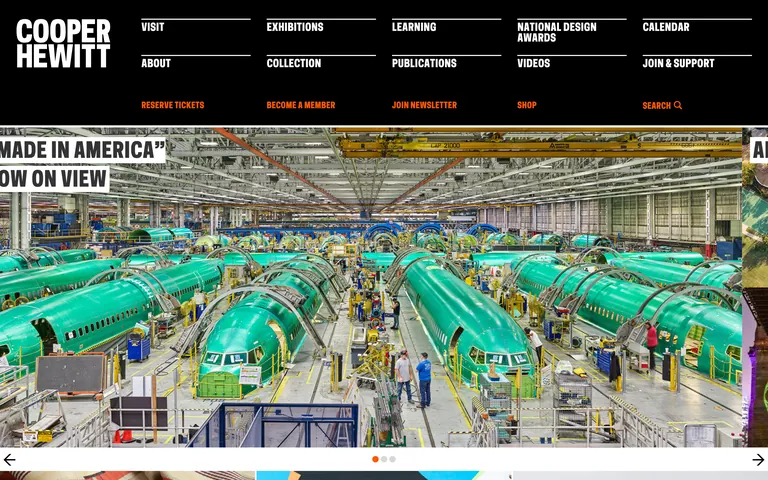Open the Calendar menu item
Image resolution: width=768 pixels, height=480 pixels.
(x=666, y=27)
